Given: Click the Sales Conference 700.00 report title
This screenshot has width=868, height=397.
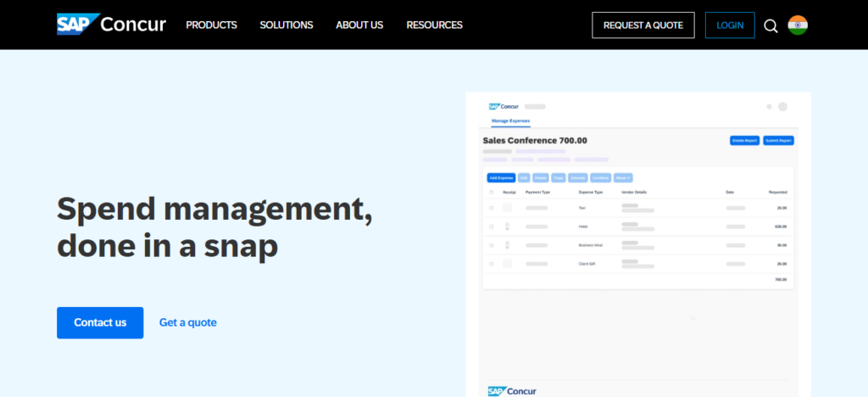Looking at the screenshot, I should coord(535,141).
